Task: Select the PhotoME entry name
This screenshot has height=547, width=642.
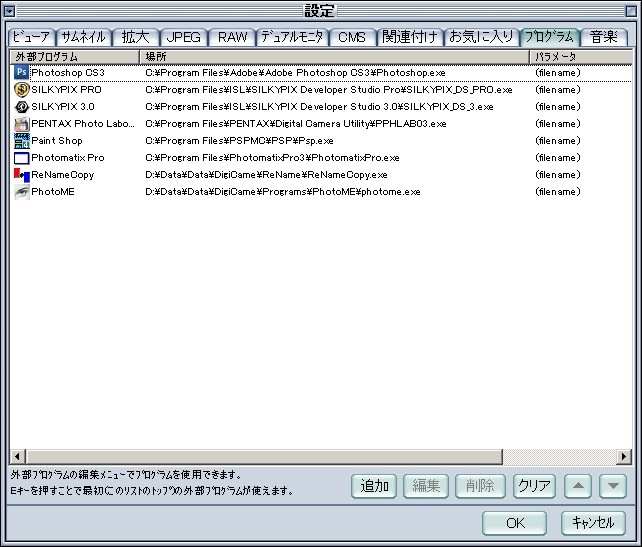Action: (53, 192)
